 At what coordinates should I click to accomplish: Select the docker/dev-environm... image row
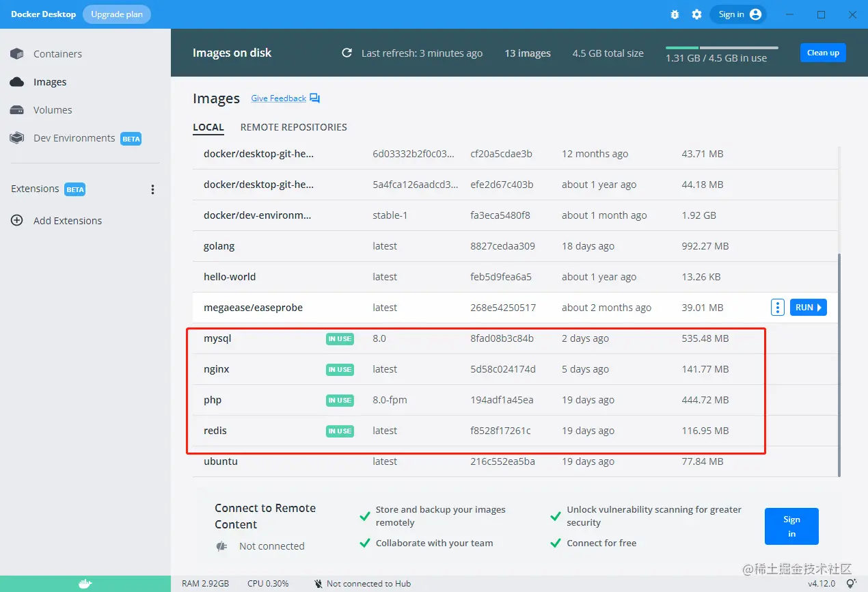tap(515, 215)
